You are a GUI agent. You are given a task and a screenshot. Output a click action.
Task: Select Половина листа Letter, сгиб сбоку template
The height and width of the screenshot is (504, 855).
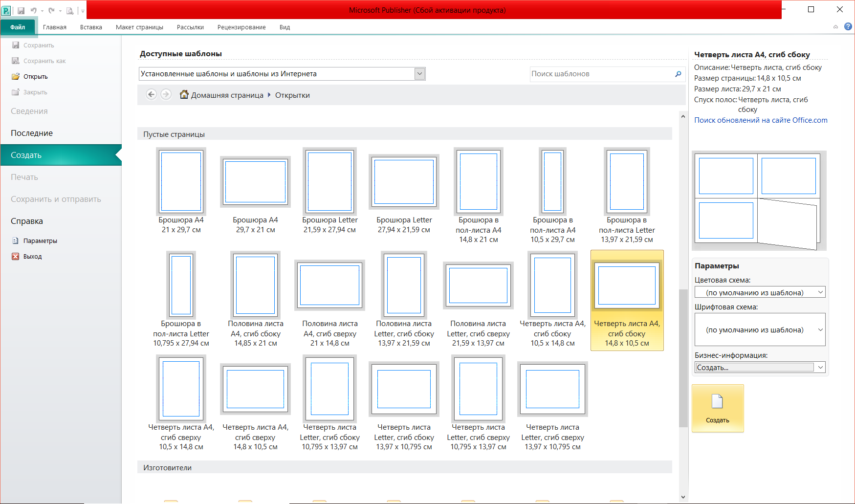click(x=404, y=299)
